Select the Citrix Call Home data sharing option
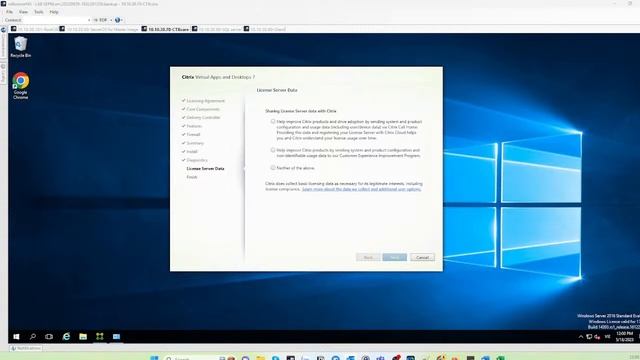The height and width of the screenshot is (360, 640). tap(273, 121)
